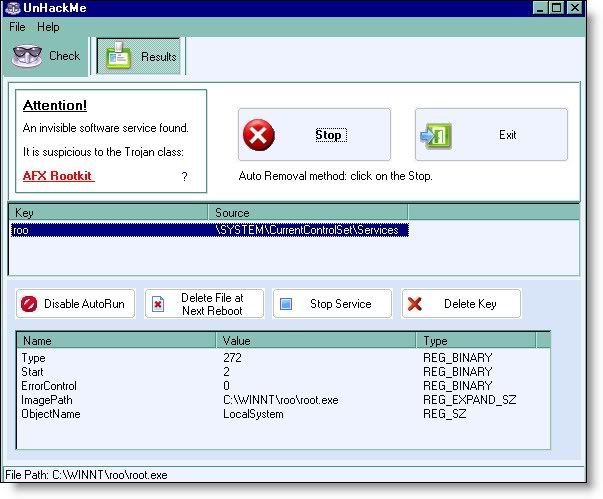Click the value 272
The width and height of the screenshot is (603, 499).
[232, 358]
